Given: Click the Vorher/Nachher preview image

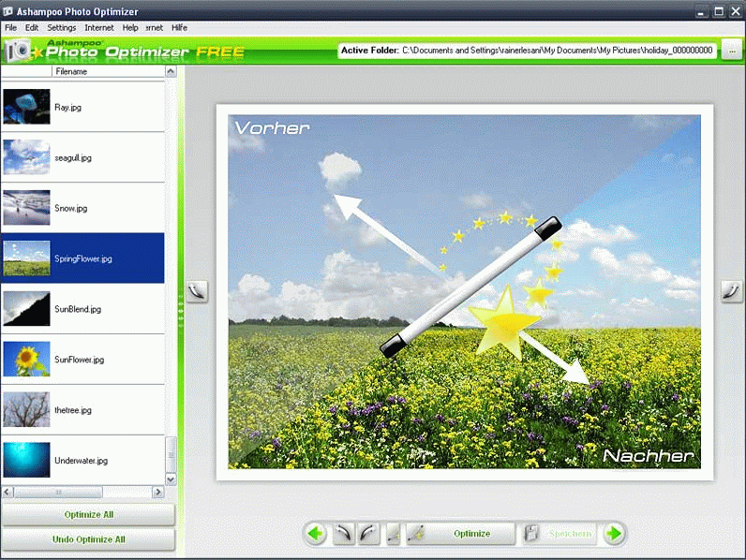Looking at the screenshot, I should 464,292.
